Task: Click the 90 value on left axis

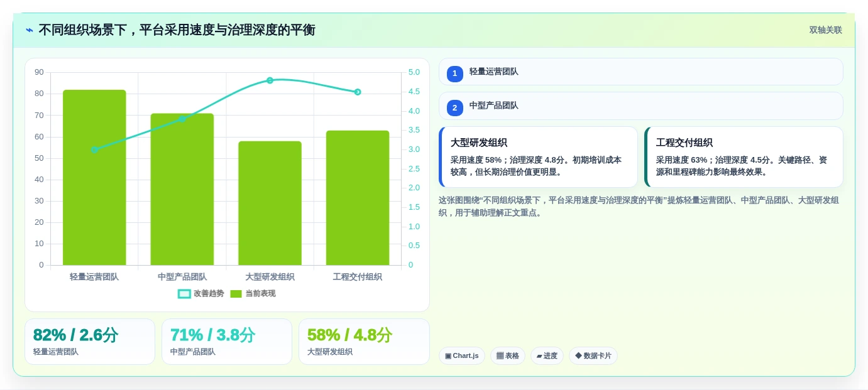Action: [39, 72]
